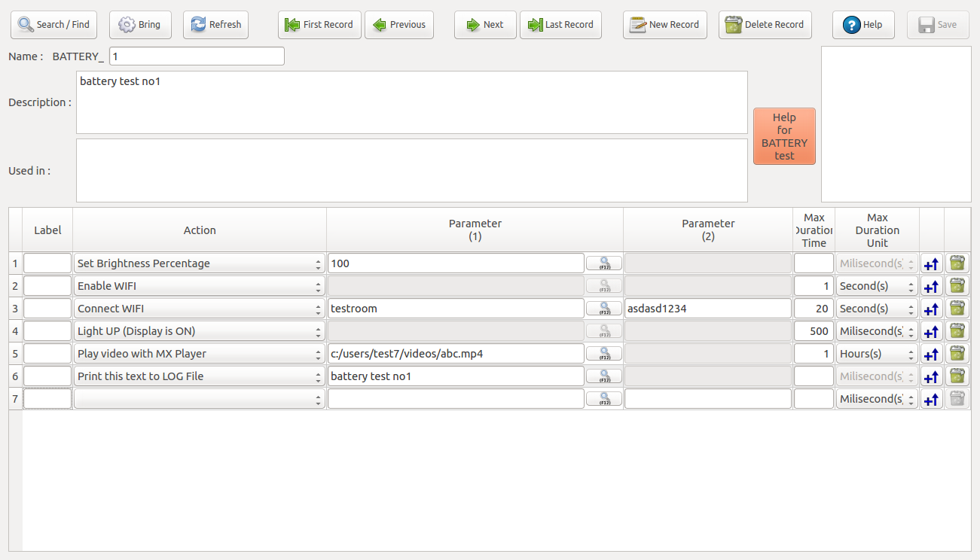Open parameter lookup icon for Play video row
The height and width of the screenshot is (560, 980).
604,354
